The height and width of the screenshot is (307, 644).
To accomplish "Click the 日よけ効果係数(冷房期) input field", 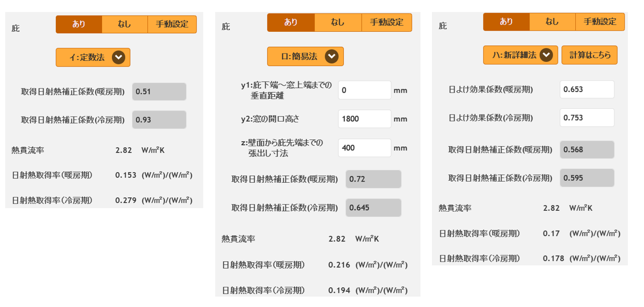I will point(587,118).
